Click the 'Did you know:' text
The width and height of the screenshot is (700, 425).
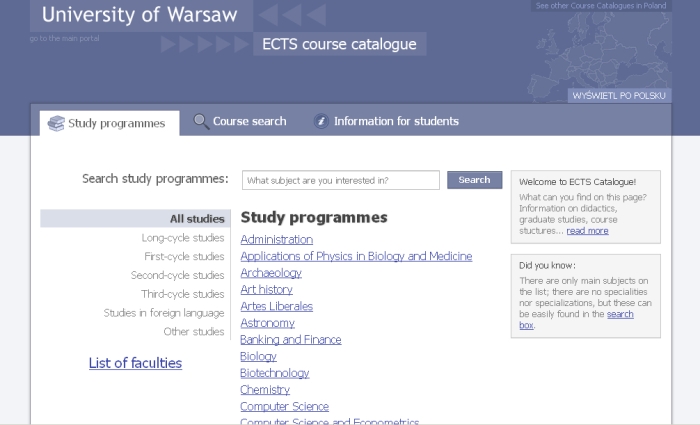pos(547,266)
